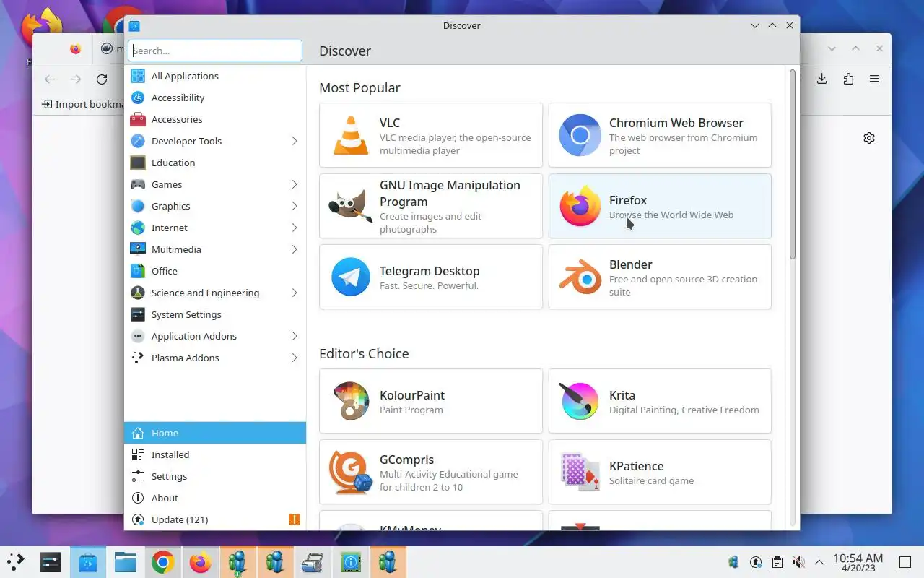This screenshot has height=578, width=924.
Task: Click the muted volume tray icon
Action: pos(798,562)
